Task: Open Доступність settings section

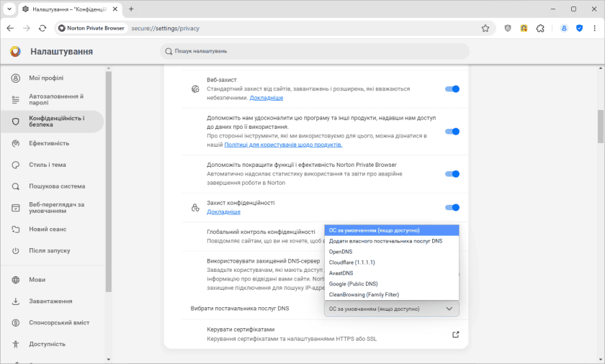Action: tap(52, 344)
